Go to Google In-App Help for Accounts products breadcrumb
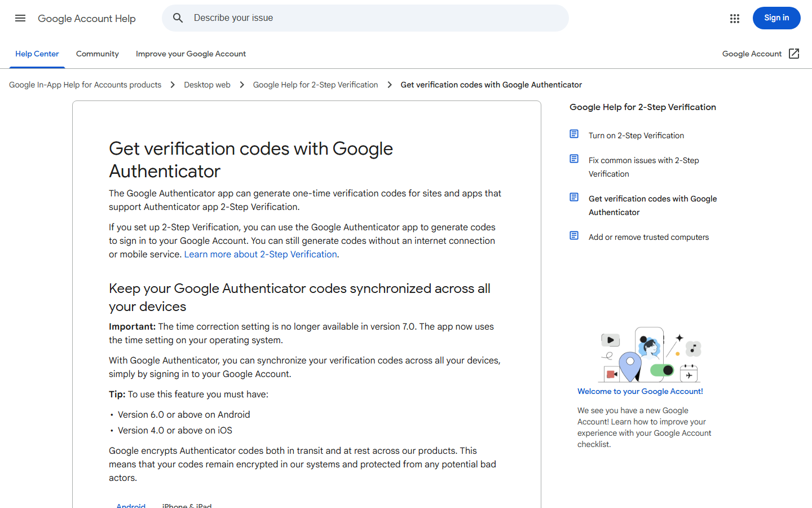The width and height of the screenshot is (812, 508). pyautogui.click(x=85, y=85)
